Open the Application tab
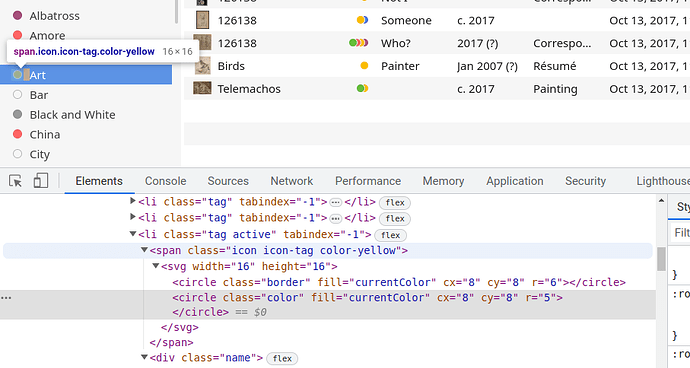This screenshot has height=368, width=690. pyautogui.click(x=515, y=181)
